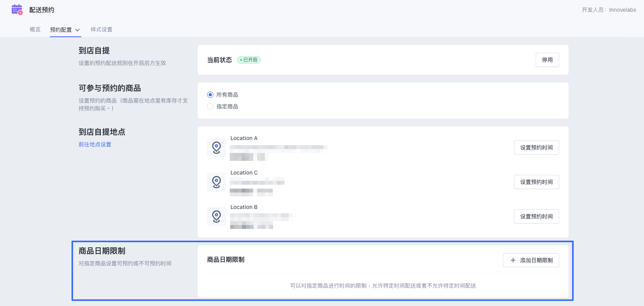
Task: Click the left 商品日期限制 section heading
Action: (102, 251)
